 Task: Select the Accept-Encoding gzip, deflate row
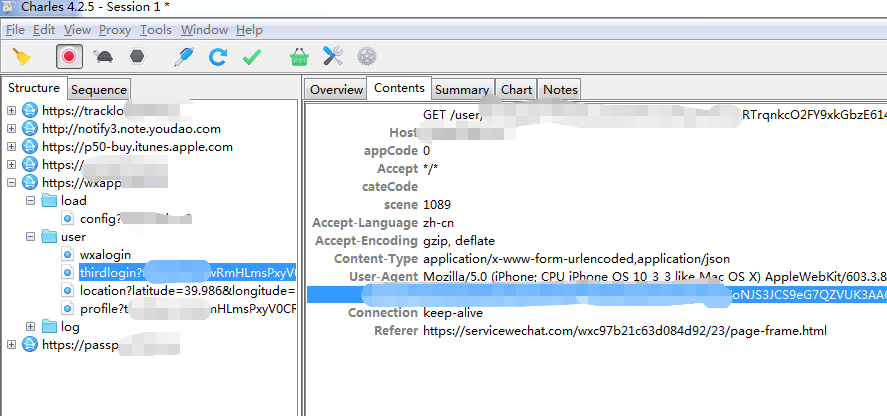click(x=597, y=241)
